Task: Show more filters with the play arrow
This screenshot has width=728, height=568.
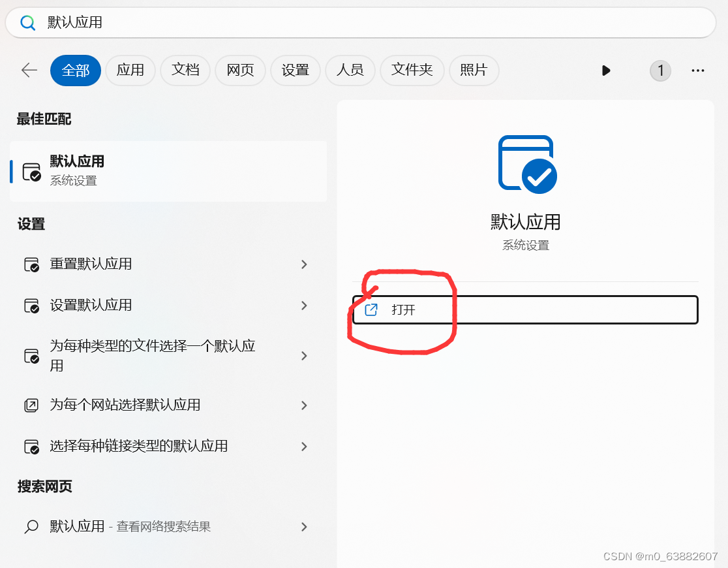Action: click(x=606, y=71)
